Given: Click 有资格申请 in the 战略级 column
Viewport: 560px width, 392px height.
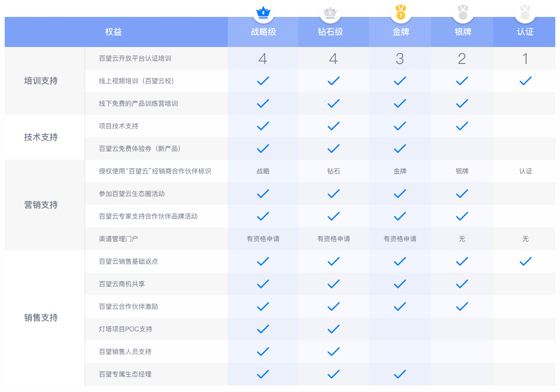Looking at the screenshot, I should click(263, 239).
